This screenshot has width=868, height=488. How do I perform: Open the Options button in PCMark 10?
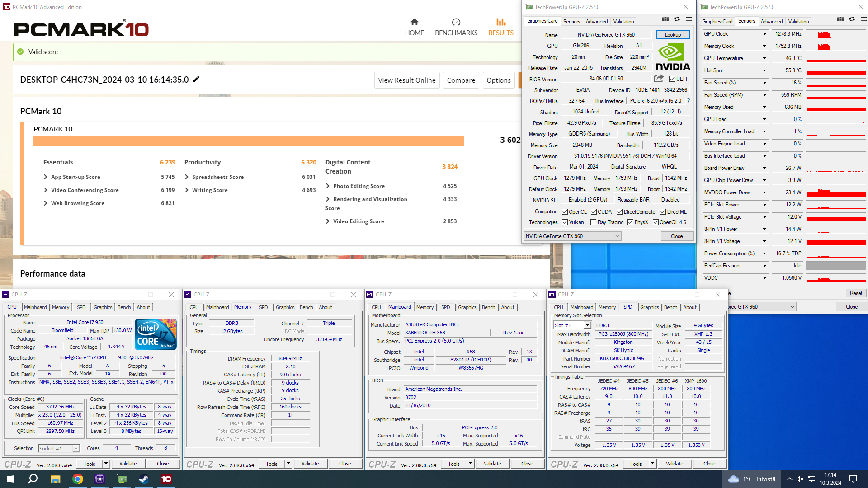pos(499,80)
